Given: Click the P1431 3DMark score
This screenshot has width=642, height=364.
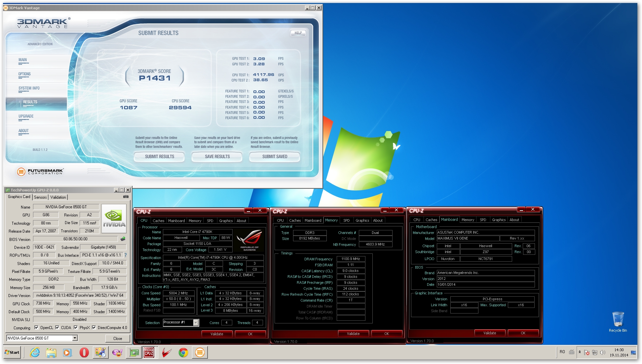Looking at the screenshot, I should [x=155, y=78].
